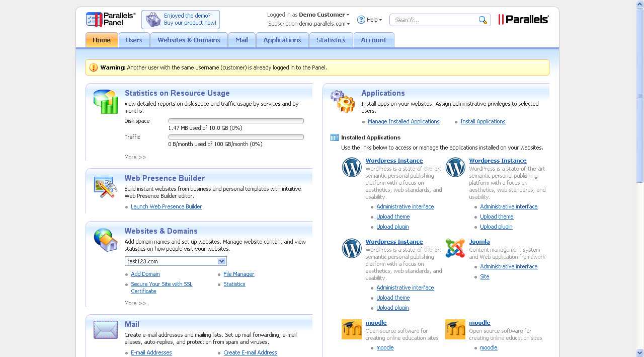The height and width of the screenshot is (357, 644).
Task: Click the Web Presence Builder tools icon
Action: [x=106, y=187]
